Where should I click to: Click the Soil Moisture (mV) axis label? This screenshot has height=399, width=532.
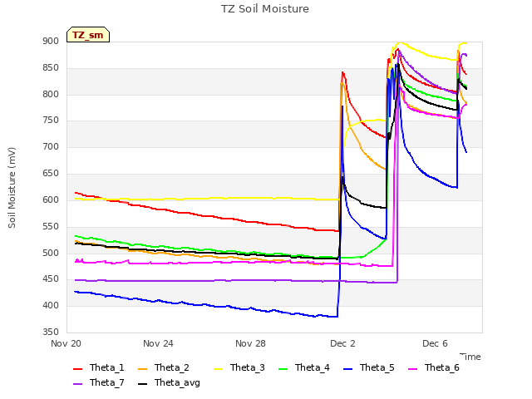point(12,188)
